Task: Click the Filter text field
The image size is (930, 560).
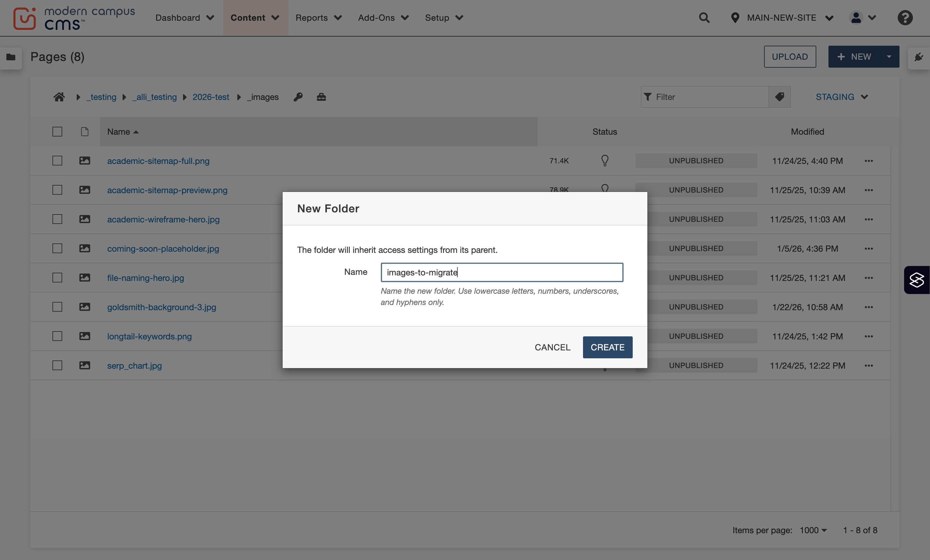Action: click(705, 97)
